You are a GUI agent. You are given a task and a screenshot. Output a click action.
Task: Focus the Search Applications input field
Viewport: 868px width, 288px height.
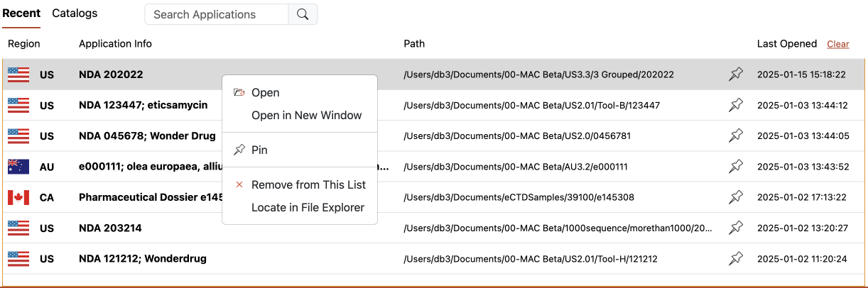(x=217, y=14)
